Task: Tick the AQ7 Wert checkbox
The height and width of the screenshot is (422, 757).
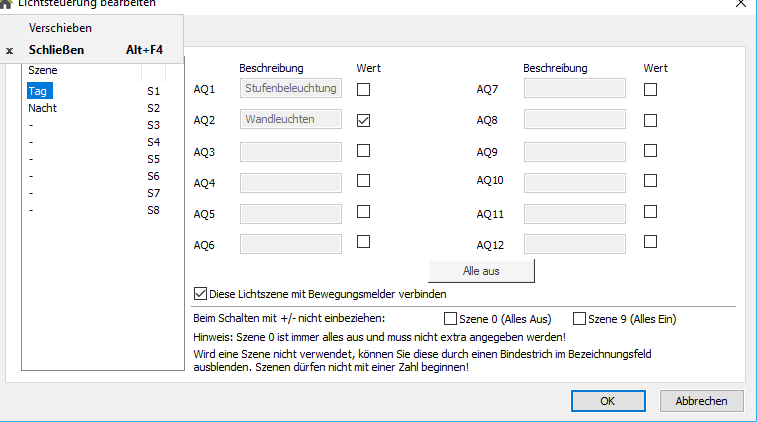Action: (x=651, y=90)
